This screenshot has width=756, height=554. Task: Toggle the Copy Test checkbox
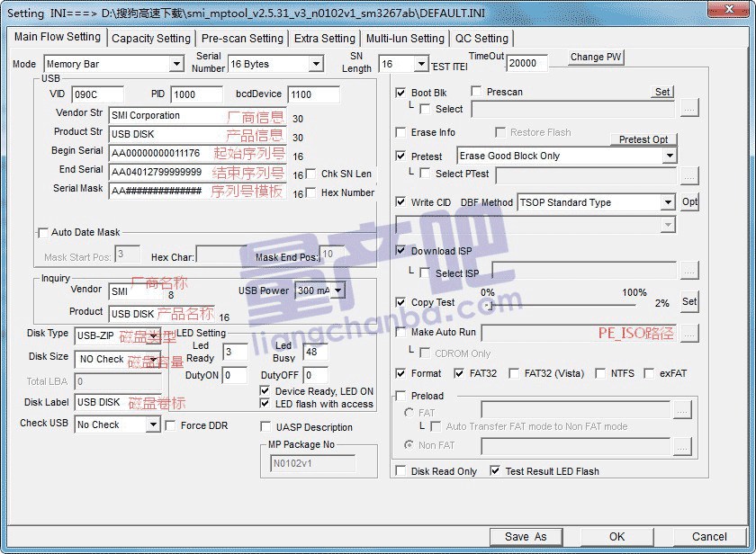(x=400, y=302)
